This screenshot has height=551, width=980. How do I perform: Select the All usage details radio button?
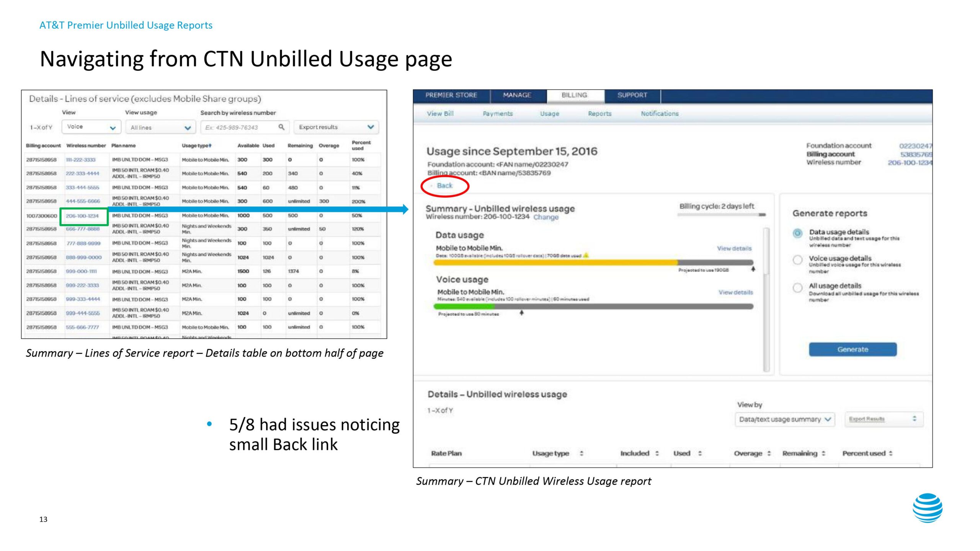(x=797, y=288)
